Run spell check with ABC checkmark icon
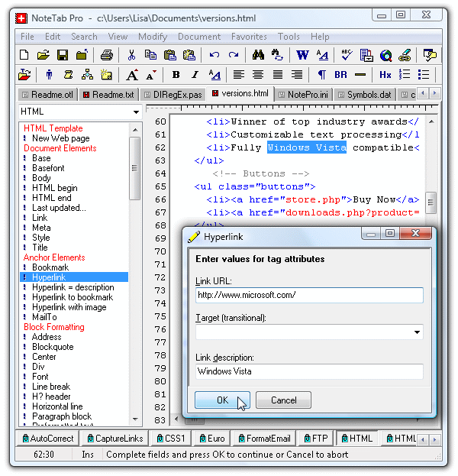The height and width of the screenshot is (476, 458). tap(347, 55)
